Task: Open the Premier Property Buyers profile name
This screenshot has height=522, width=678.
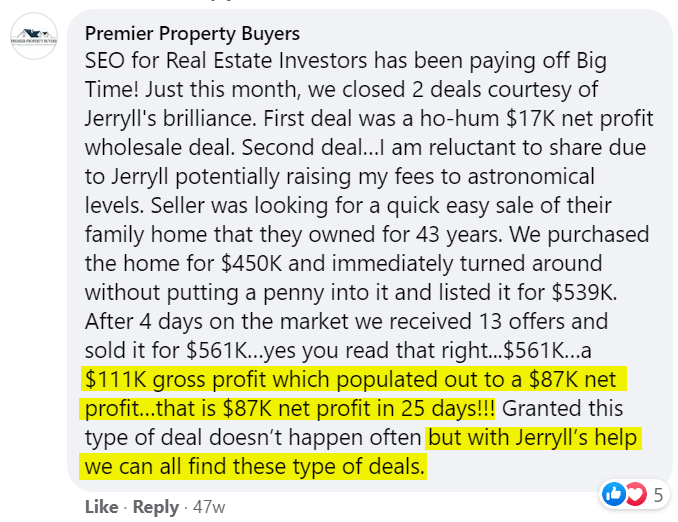Action: (x=192, y=34)
